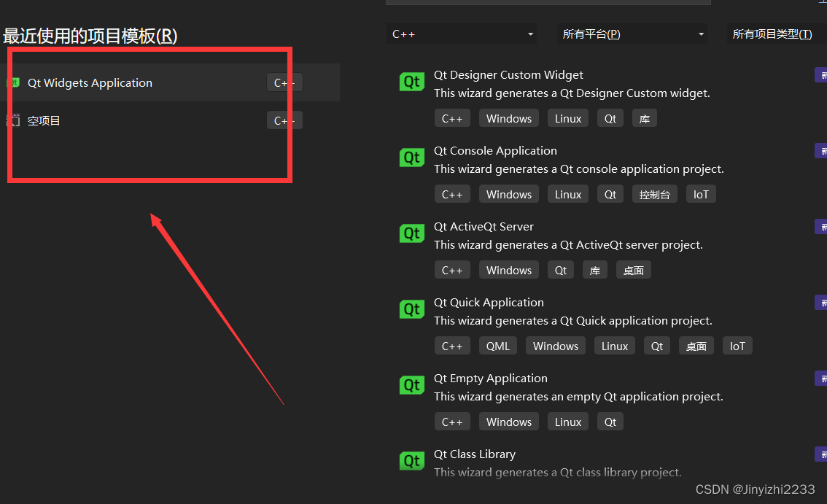Click the Qt Quick Application icon
Screen dimensions: 827x504
pos(412,309)
